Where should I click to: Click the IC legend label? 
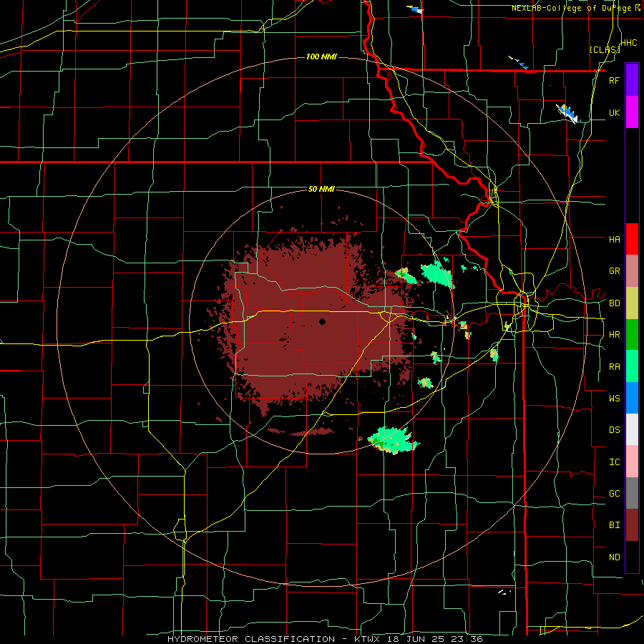click(614, 462)
